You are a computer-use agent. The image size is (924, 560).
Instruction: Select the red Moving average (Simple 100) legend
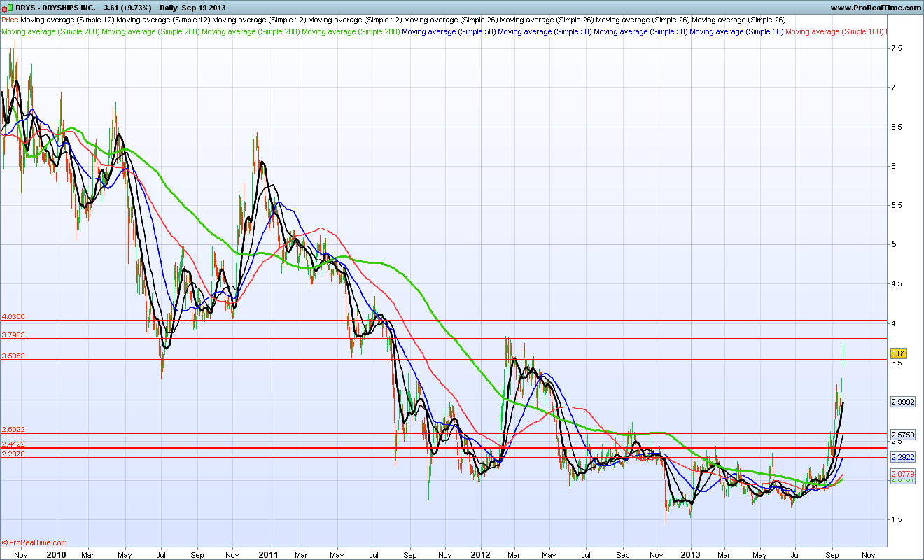point(836,32)
